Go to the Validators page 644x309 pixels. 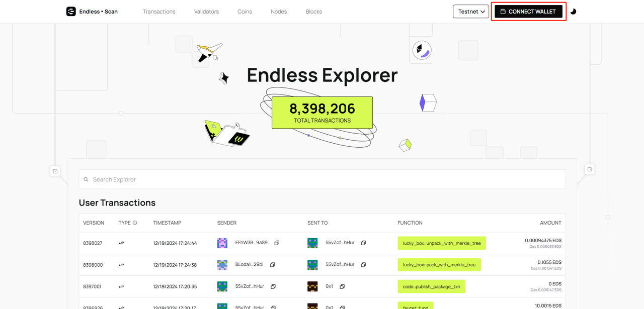206,12
